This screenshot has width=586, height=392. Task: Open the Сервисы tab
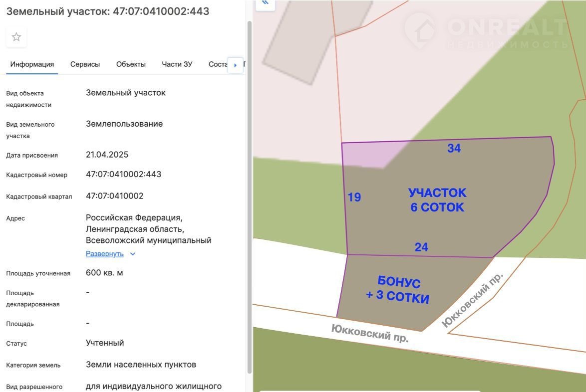(85, 64)
